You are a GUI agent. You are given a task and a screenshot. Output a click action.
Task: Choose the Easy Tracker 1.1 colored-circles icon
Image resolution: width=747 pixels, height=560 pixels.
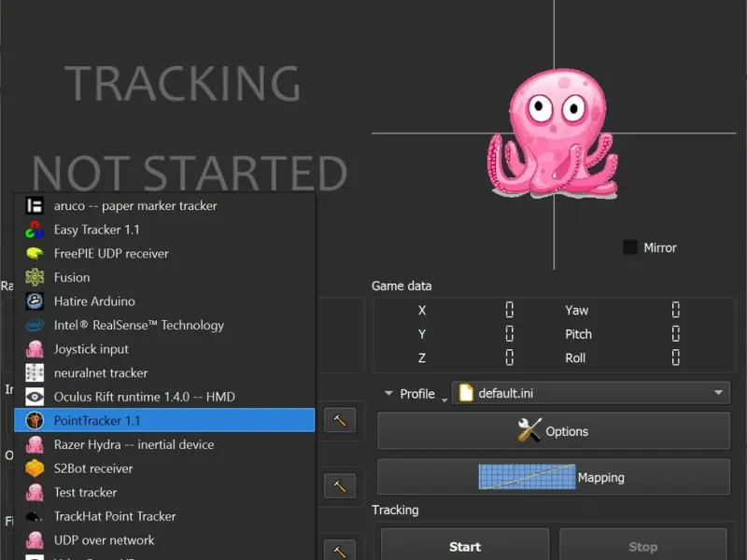tap(35, 230)
